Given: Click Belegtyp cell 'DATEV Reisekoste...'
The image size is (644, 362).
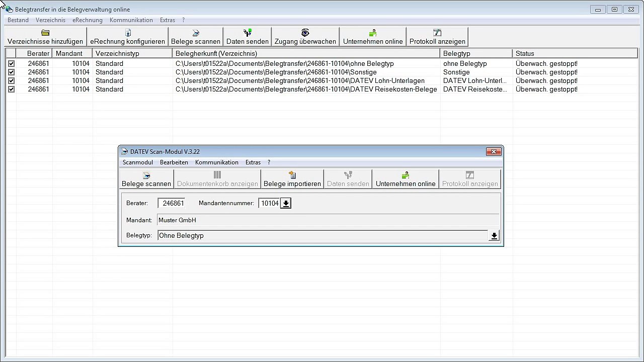Looking at the screenshot, I should click(475, 89).
